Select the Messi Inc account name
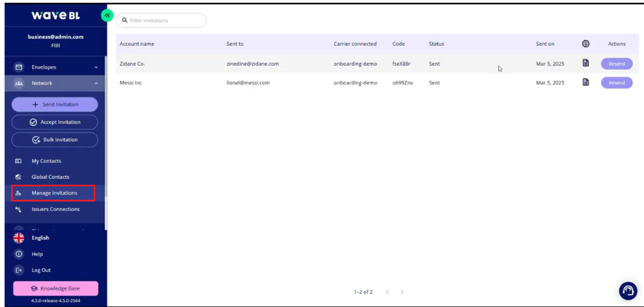The image size is (644, 307). point(130,83)
